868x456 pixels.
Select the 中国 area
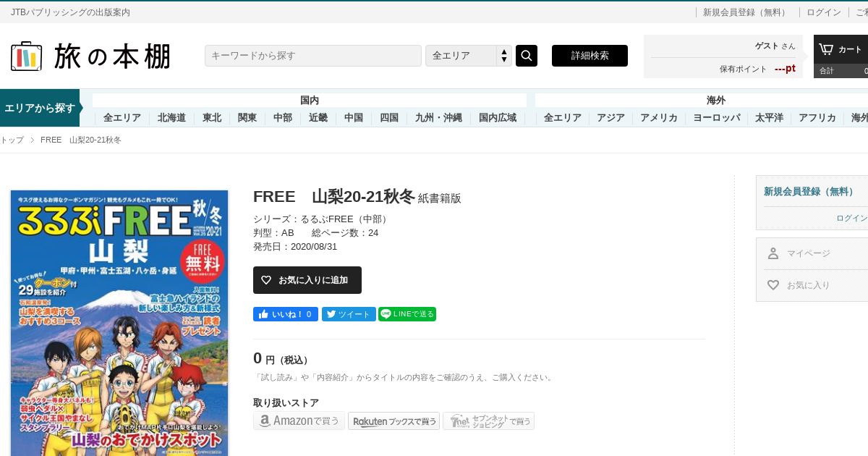pyautogui.click(x=354, y=118)
